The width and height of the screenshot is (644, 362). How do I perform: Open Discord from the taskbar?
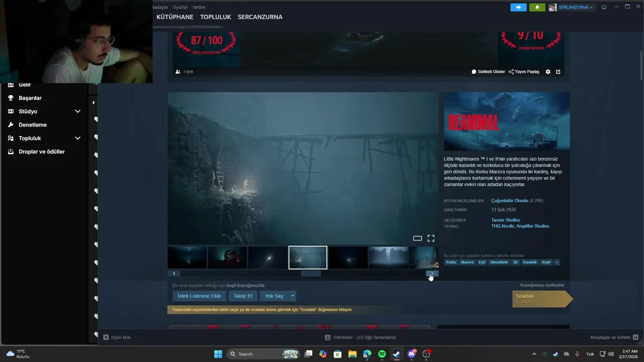point(412,354)
